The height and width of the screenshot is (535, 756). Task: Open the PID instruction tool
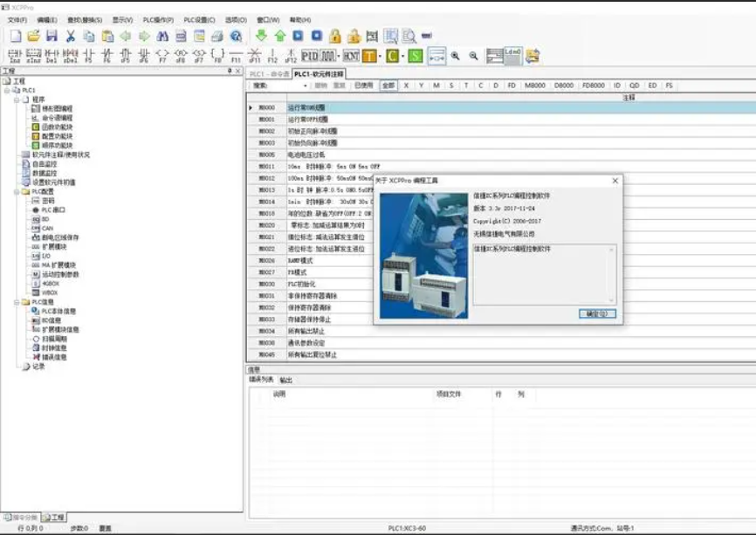click(310, 56)
